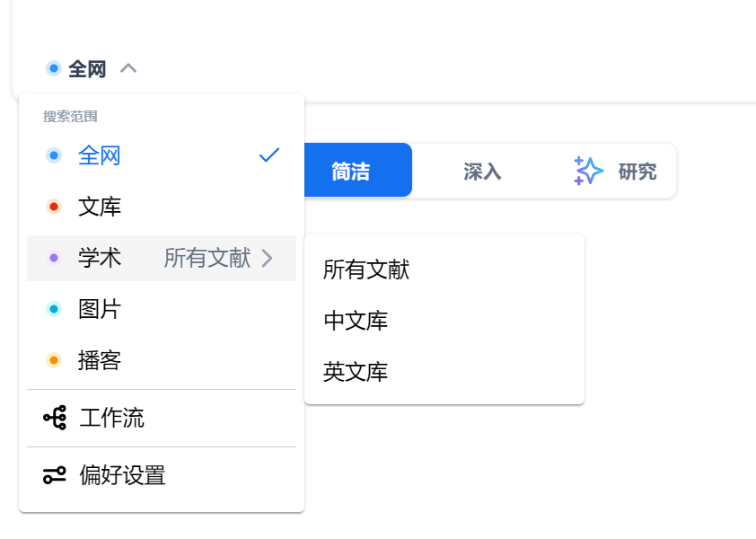Switch to 简洁 answer mode
This screenshot has height=539, width=756.
pos(357,170)
